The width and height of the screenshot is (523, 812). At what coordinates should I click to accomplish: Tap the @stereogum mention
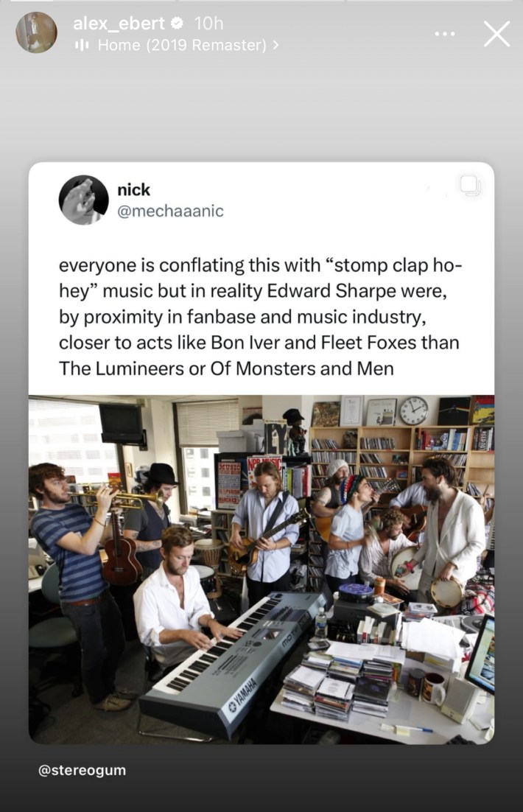82,770
